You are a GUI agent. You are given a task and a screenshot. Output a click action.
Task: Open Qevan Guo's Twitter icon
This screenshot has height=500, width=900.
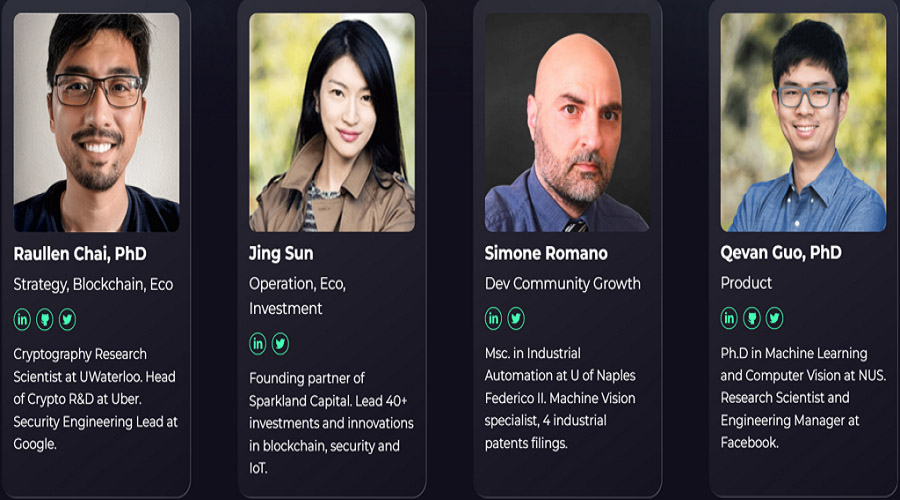click(x=774, y=317)
